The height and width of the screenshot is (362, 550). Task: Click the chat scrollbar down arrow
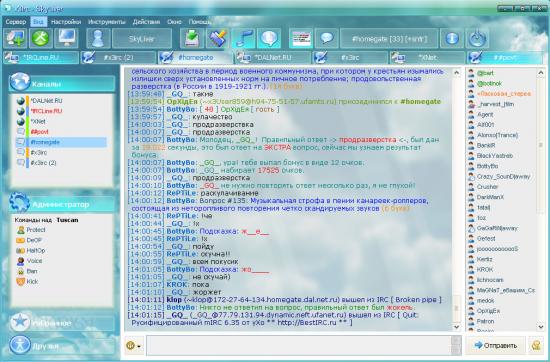pos(456,327)
